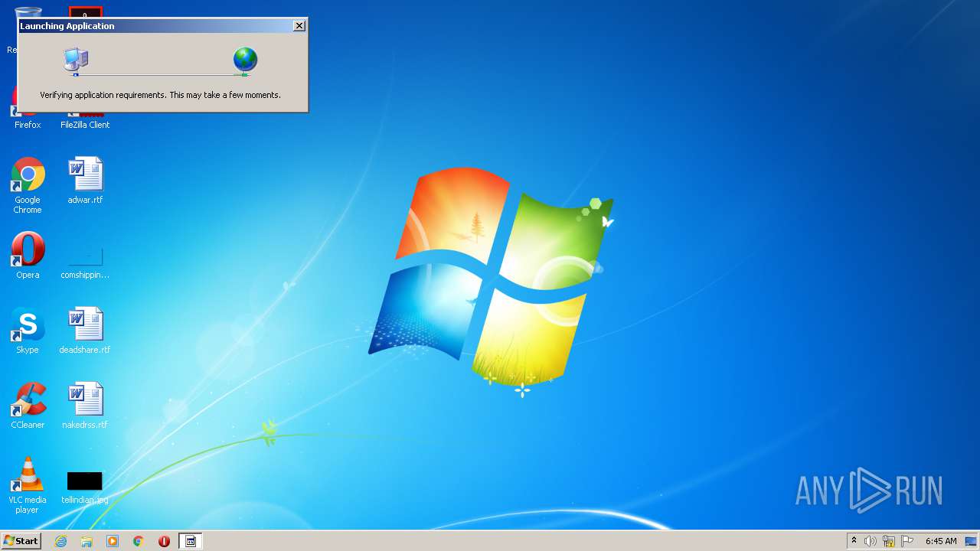
Task: Show hidden system tray icons
Action: point(854,541)
